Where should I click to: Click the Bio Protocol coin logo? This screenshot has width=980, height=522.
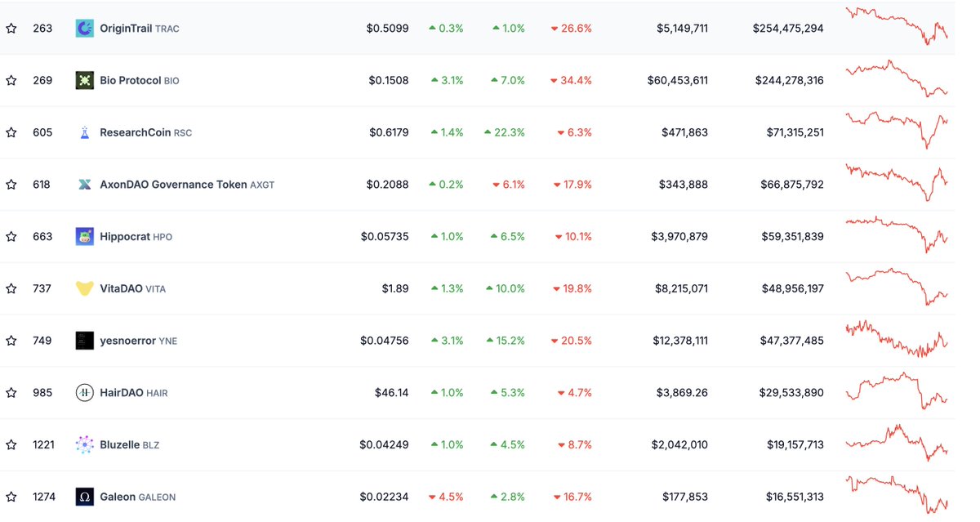85,80
